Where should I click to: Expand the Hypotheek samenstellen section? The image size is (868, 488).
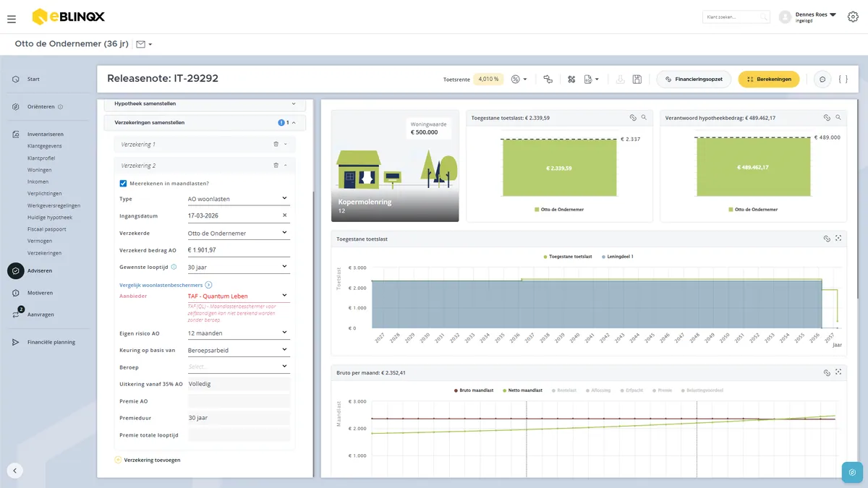tap(205, 104)
